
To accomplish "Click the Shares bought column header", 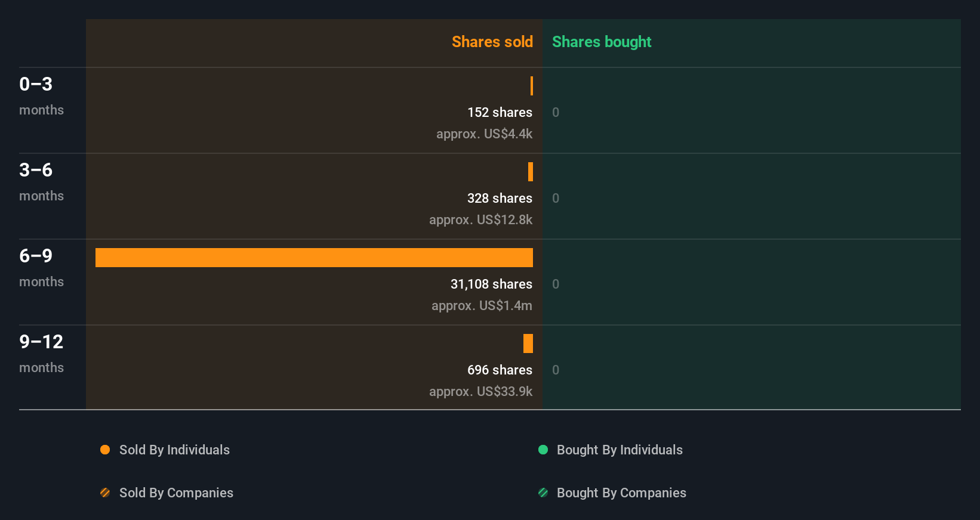I will pos(602,42).
